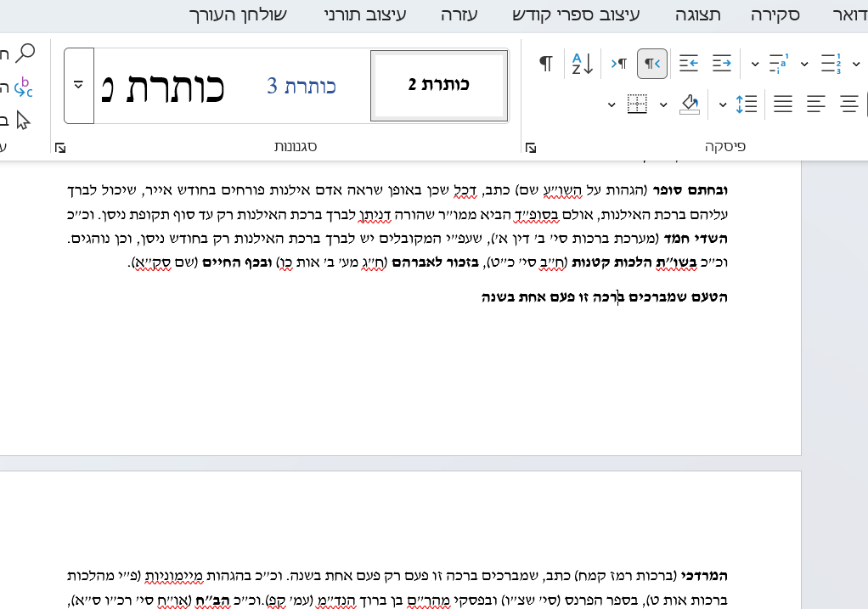Justify the paragraph text
This screenshot has width=868, height=609.
coord(782,104)
